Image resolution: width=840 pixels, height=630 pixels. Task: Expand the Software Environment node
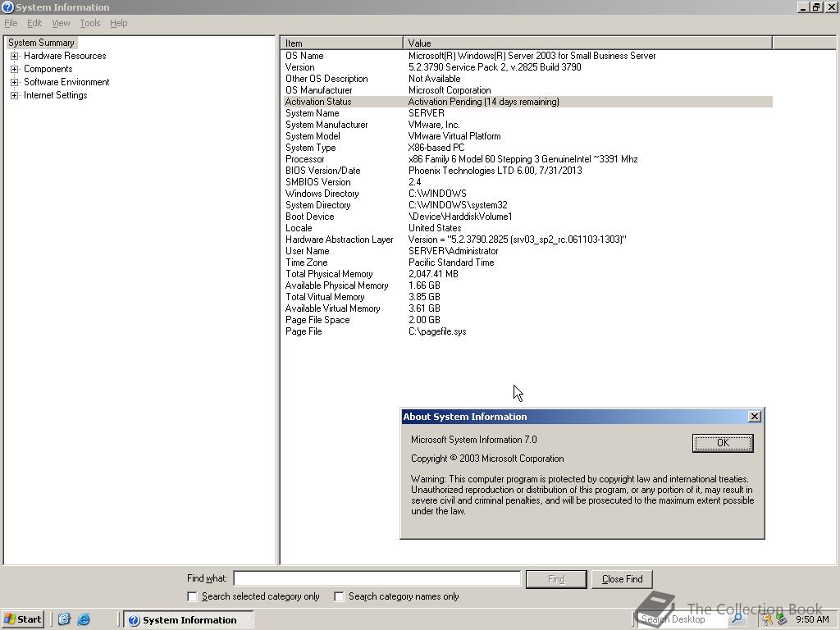[x=15, y=82]
